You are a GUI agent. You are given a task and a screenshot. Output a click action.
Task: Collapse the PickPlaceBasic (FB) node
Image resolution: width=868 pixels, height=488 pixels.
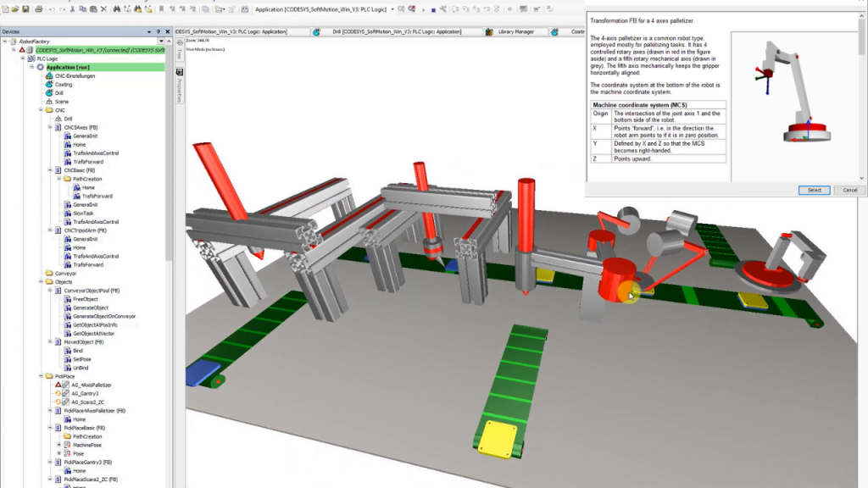[49, 428]
